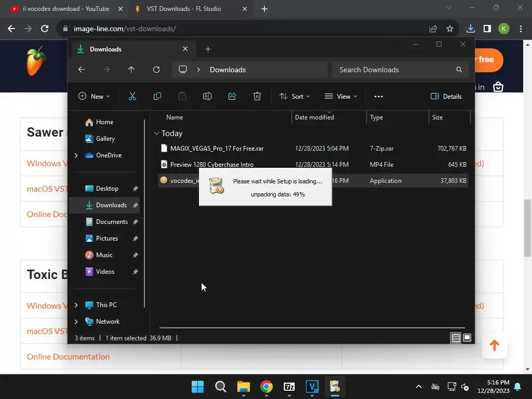Go up one folder level in Explorer

click(x=131, y=70)
